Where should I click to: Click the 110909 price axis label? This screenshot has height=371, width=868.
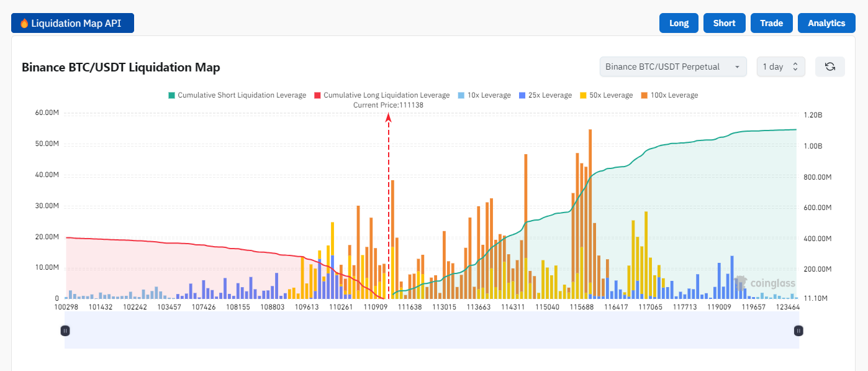coord(376,307)
